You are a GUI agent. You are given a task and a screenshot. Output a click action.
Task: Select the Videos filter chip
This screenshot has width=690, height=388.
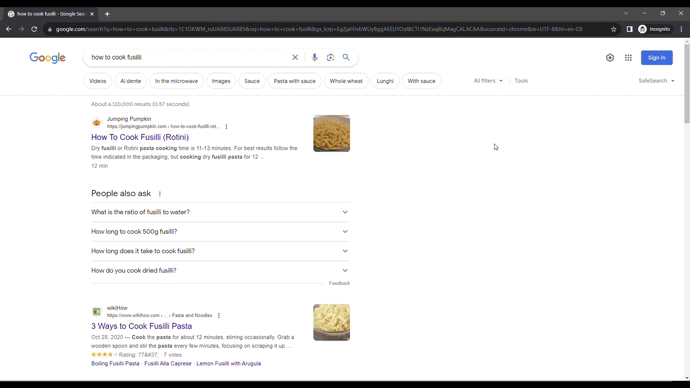coord(97,81)
